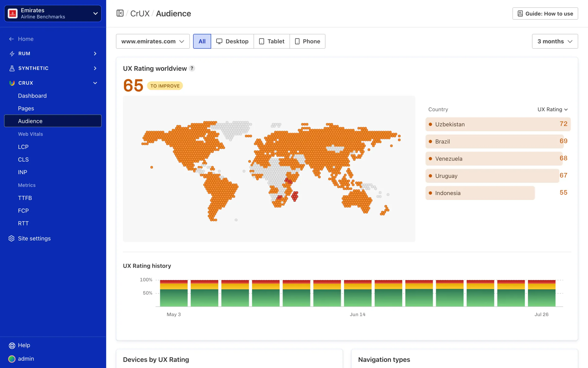
Task: Select the All devices filter
Action: (202, 41)
